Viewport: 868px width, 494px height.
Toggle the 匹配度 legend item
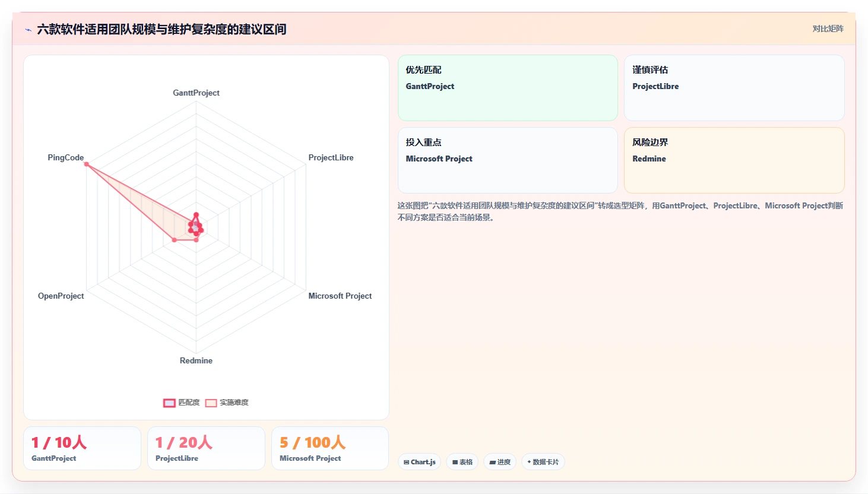182,403
